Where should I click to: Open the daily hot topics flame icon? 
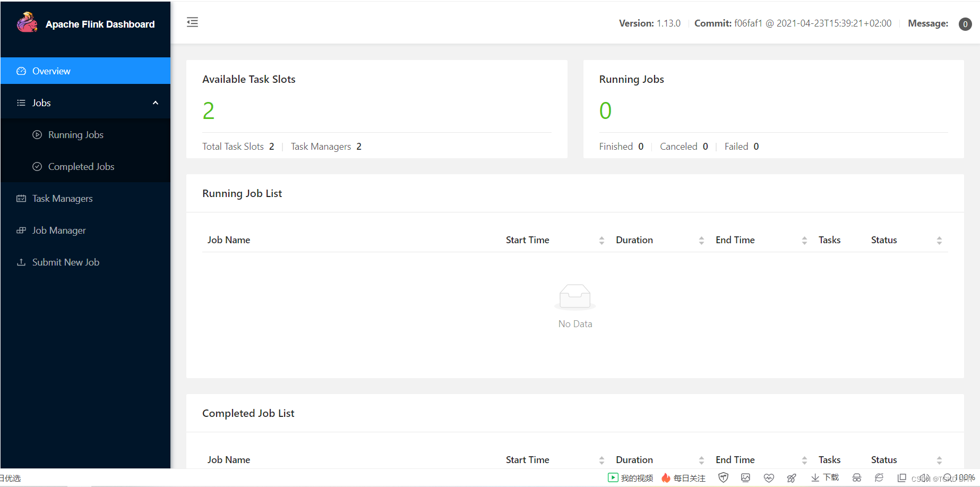[x=666, y=478]
